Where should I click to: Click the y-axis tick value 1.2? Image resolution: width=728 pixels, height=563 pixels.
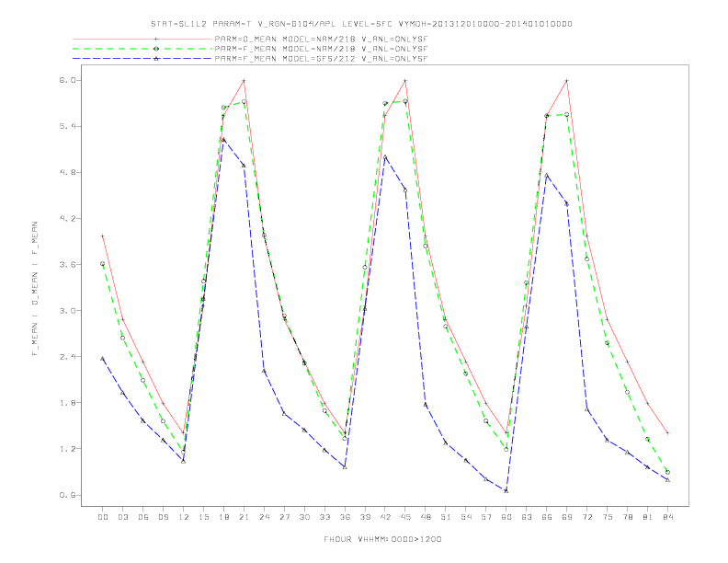coord(67,449)
